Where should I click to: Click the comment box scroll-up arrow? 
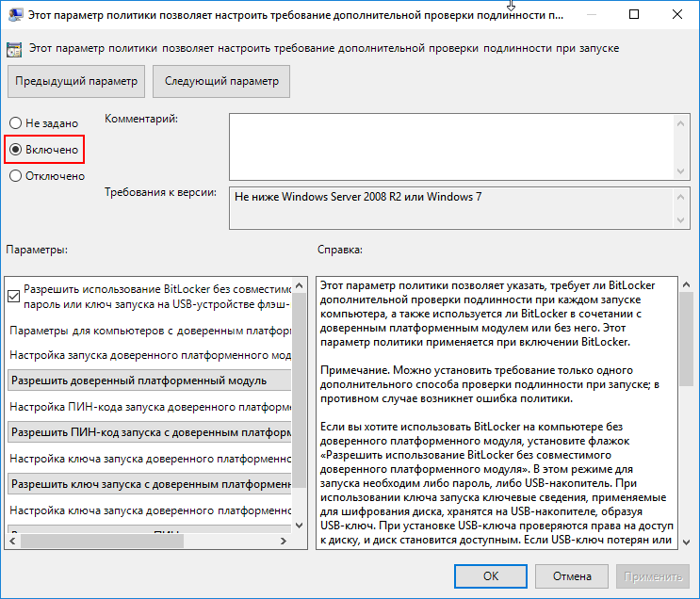pyautogui.click(x=681, y=123)
